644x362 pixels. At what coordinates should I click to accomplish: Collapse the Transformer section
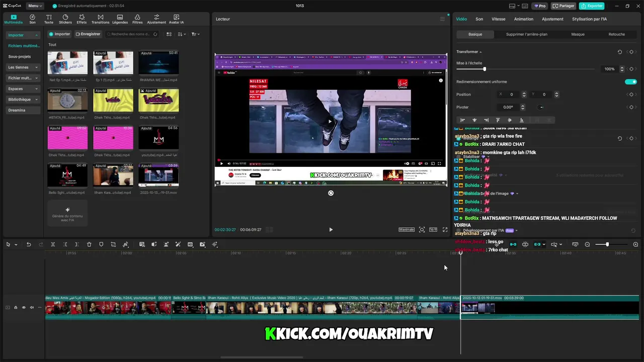click(480, 52)
